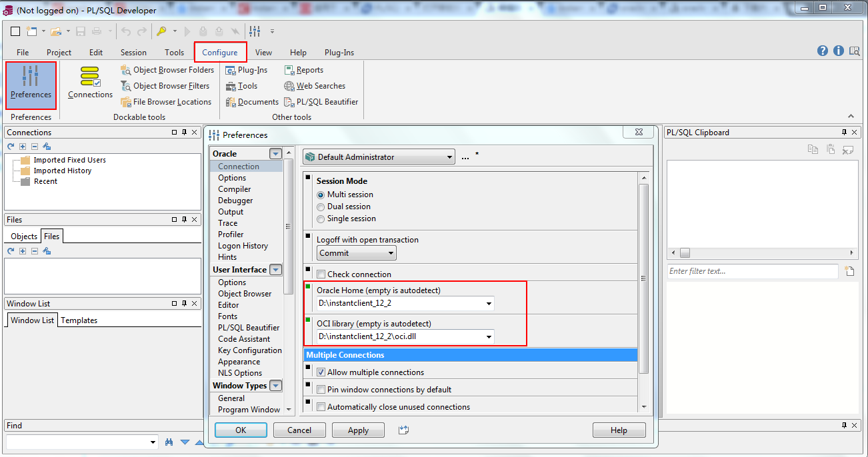Image resolution: width=868 pixels, height=457 pixels.
Task: Click the binoculars find icon
Action: pos(169,442)
